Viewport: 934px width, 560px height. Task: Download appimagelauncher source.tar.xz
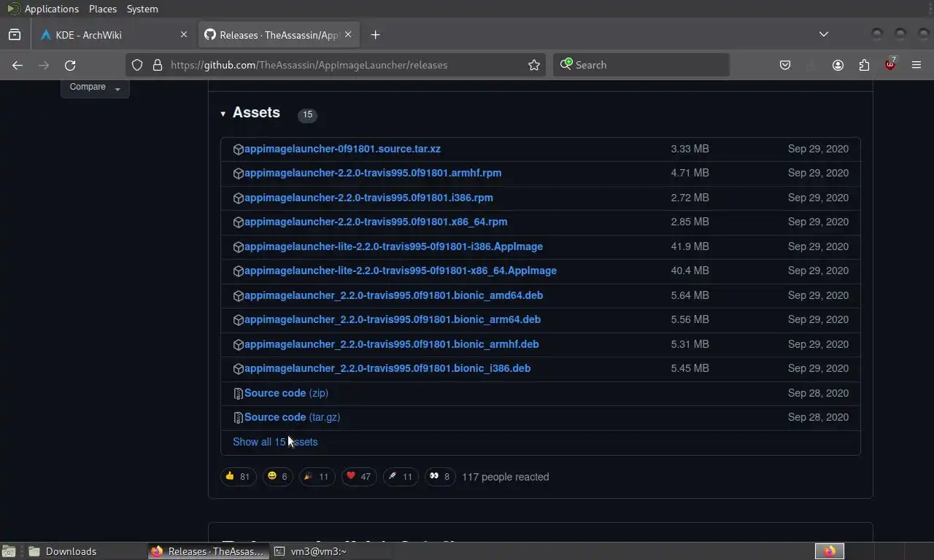342,149
